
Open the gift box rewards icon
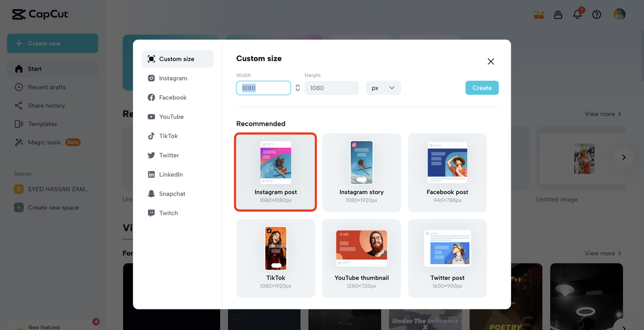click(539, 15)
